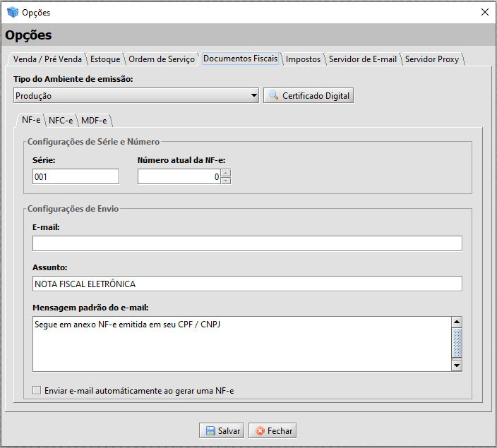This screenshot has height=448, width=497.
Task: Increase the Número atual da NF-e value
Action: tap(226, 173)
